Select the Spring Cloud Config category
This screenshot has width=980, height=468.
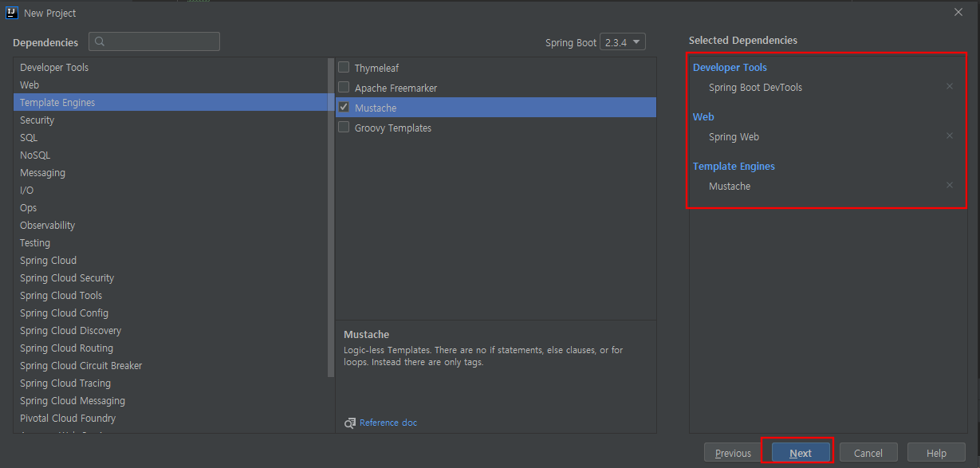click(x=171, y=313)
